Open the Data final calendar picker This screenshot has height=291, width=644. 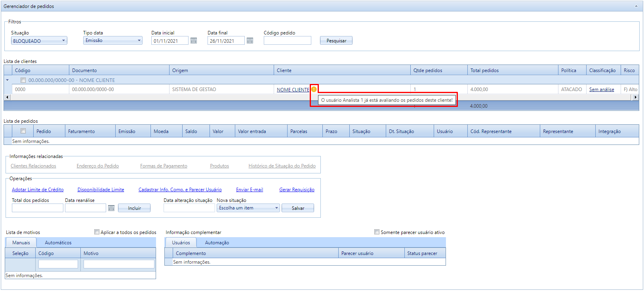click(250, 41)
